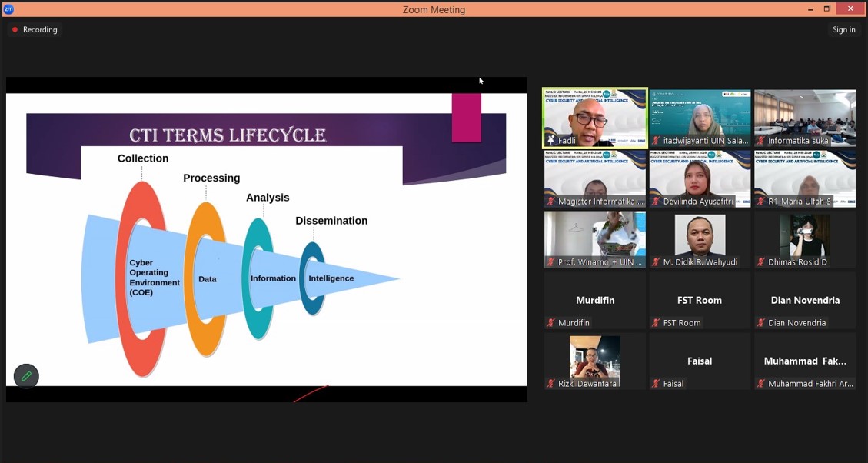Click muted mic icon for Rizki Dewantara
The image size is (868, 463).
click(550, 384)
